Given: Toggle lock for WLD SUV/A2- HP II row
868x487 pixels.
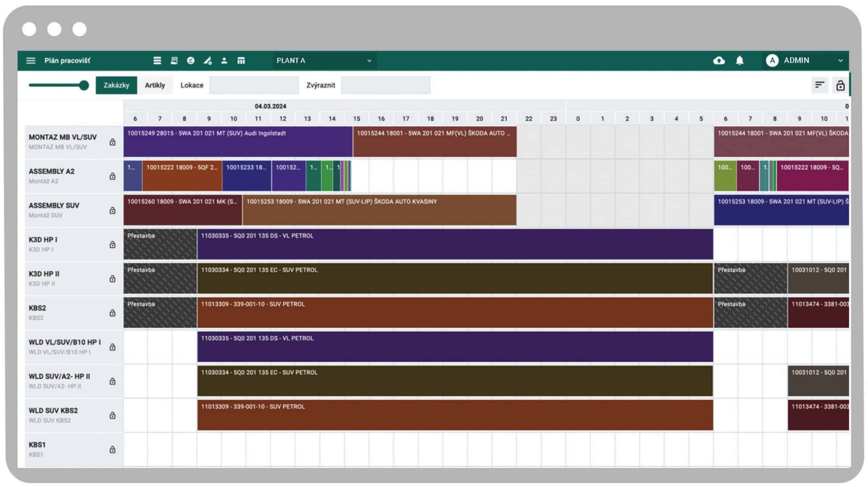Looking at the screenshot, I should pos(113,381).
